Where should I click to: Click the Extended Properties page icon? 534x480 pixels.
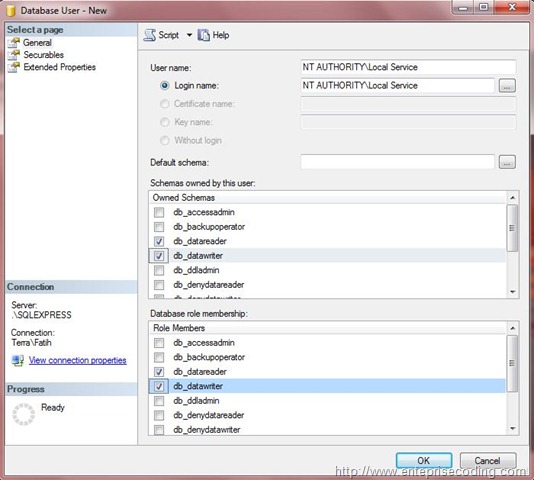(14, 67)
